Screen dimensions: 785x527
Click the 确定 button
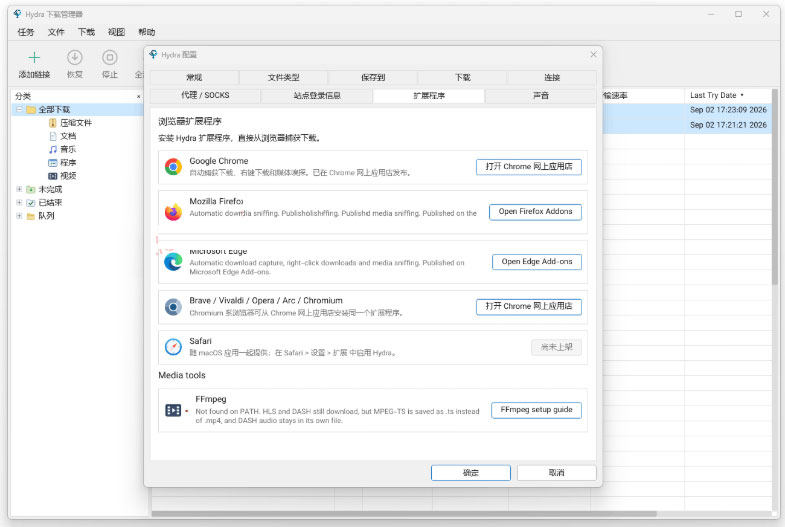[471, 472]
